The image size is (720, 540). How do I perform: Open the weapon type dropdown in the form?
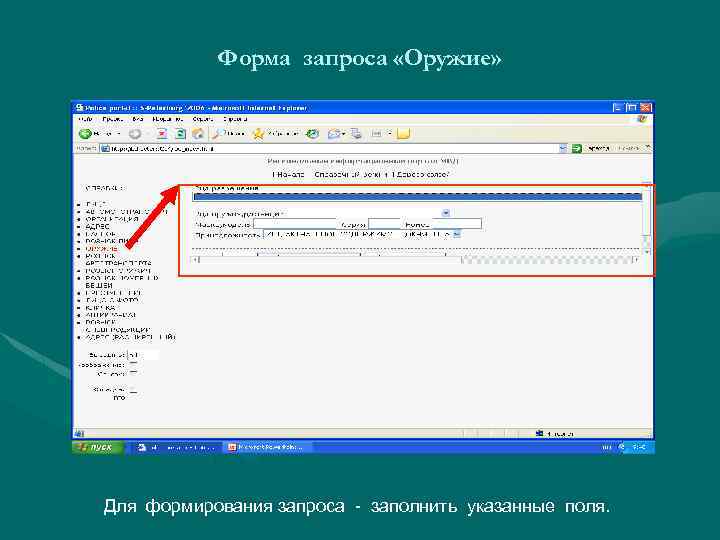tap(445, 213)
